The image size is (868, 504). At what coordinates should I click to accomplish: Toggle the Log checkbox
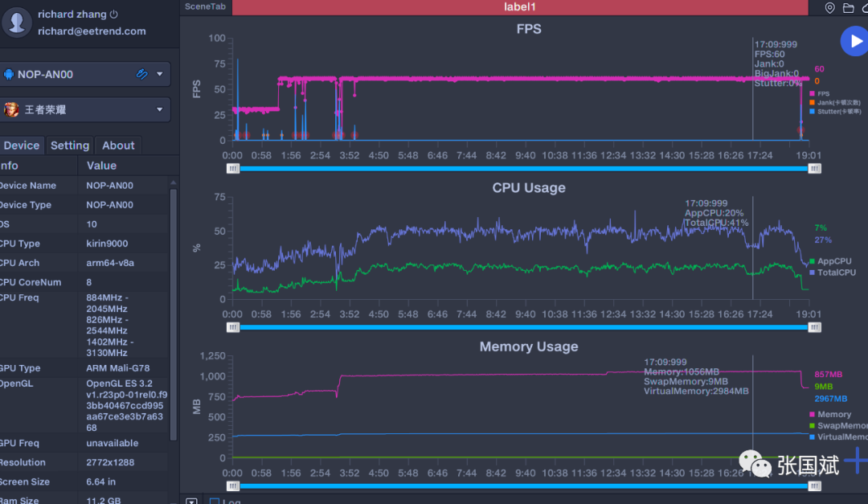pyautogui.click(x=215, y=502)
